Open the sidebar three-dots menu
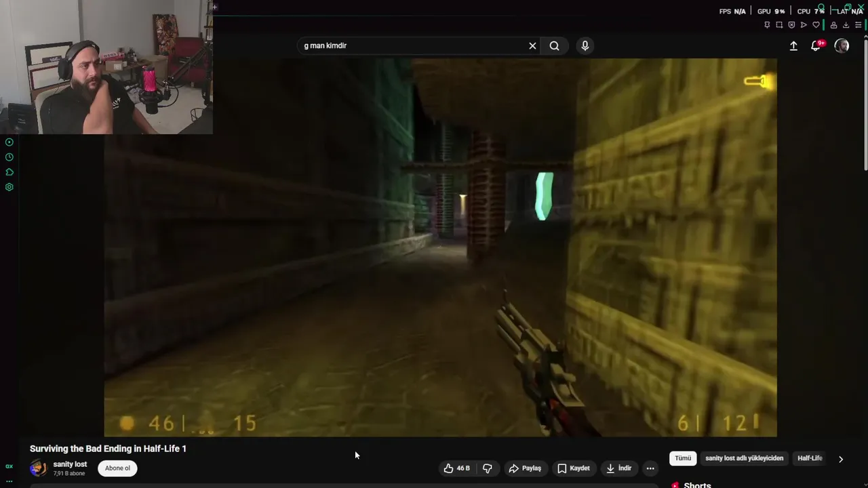This screenshot has width=868, height=488. click(x=9, y=481)
